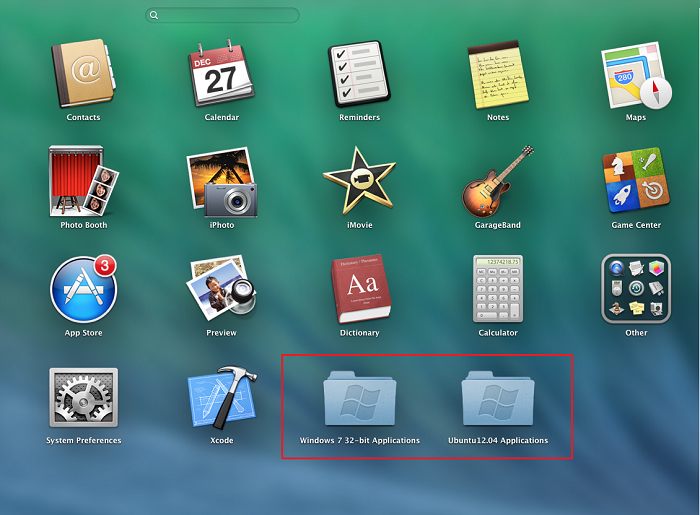The image size is (700, 515).
Task: Open iPhoto application
Action: (x=222, y=182)
